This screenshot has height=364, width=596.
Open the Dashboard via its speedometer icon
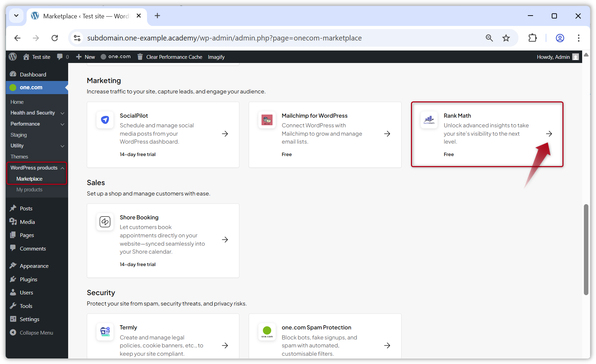[x=13, y=74]
